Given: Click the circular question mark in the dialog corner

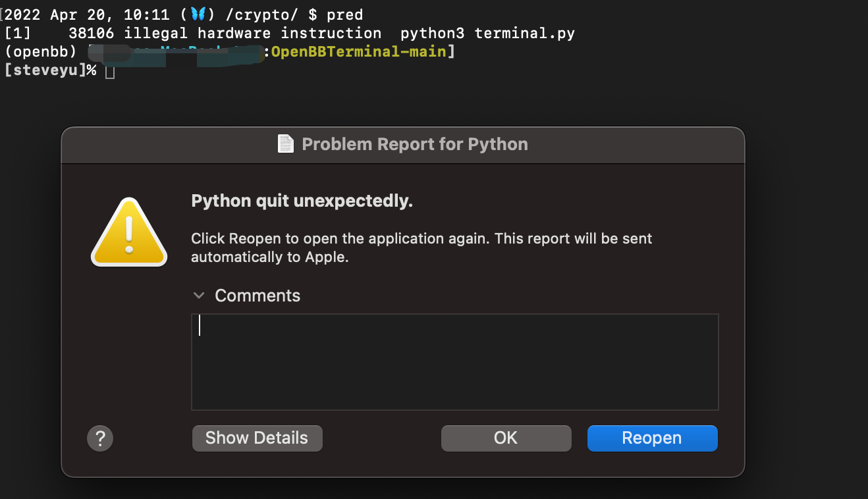Looking at the screenshot, I should point(100,438).
